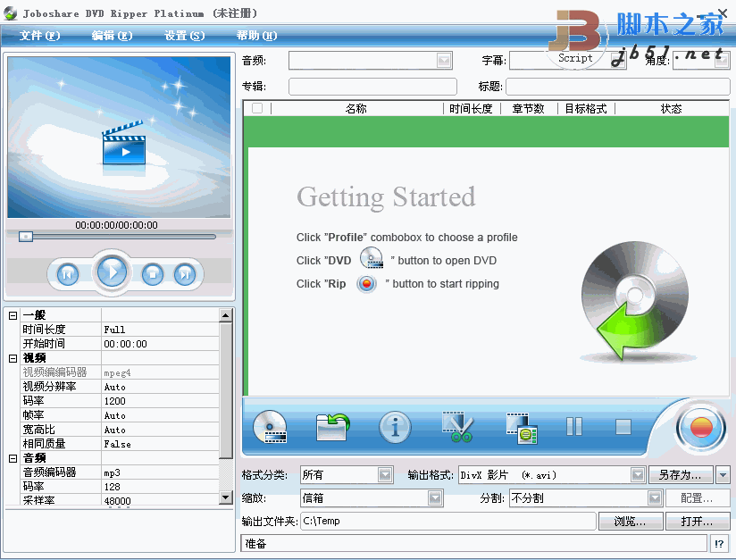The height and width of the screenshot is (560, 736).
Task: Click the playback seek slider handle
Action: [26, 237]
